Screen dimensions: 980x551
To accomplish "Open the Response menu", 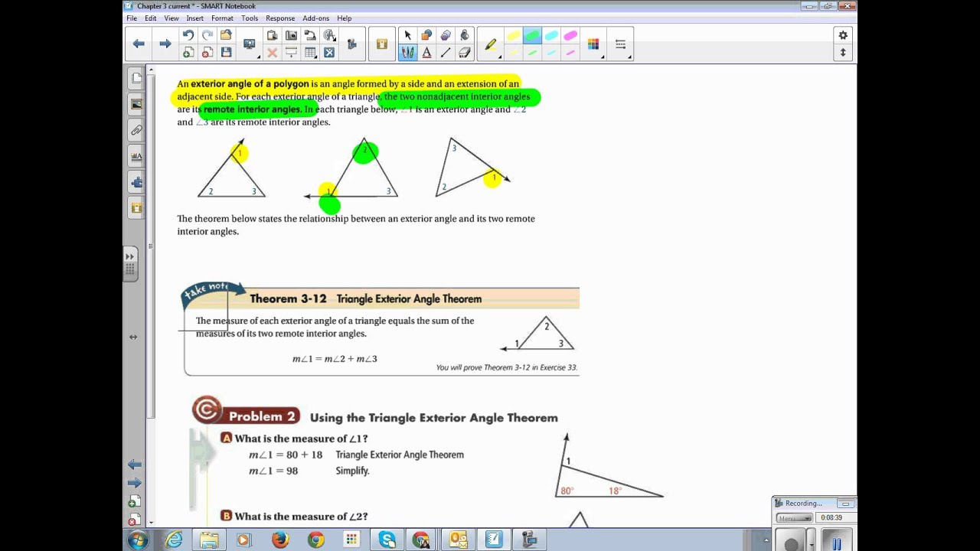I will click(x=280, y=18).
